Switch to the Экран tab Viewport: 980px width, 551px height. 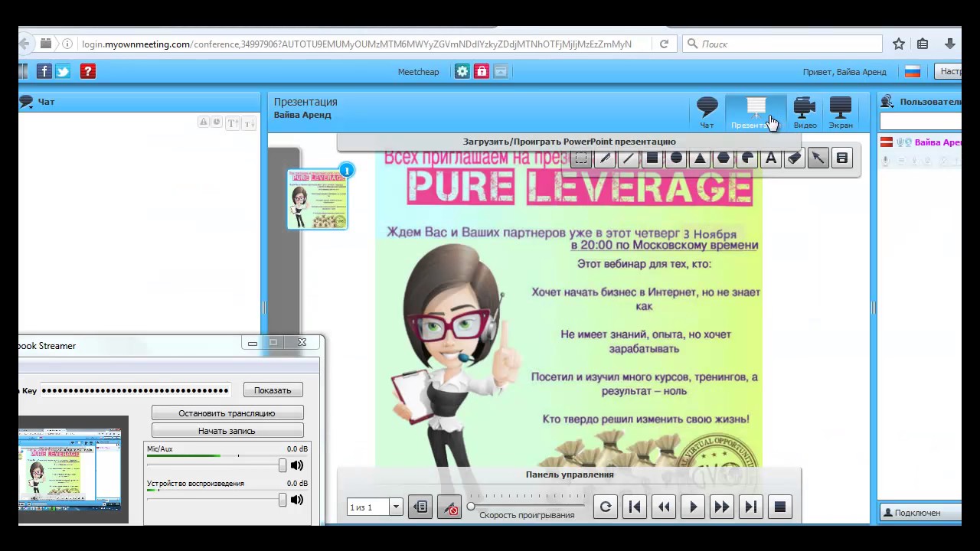841,112
